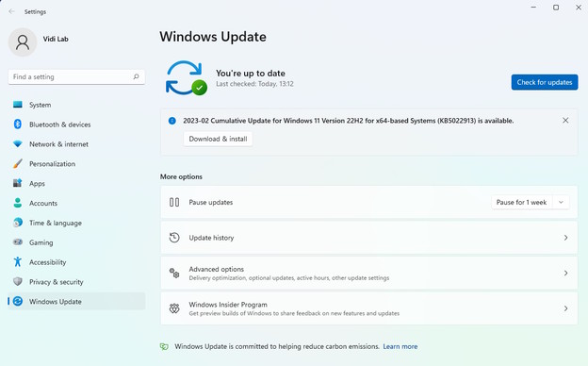Click the Windows Update page title
The width and height of the screenshot is (588, 366).
[x=213, y=37]
